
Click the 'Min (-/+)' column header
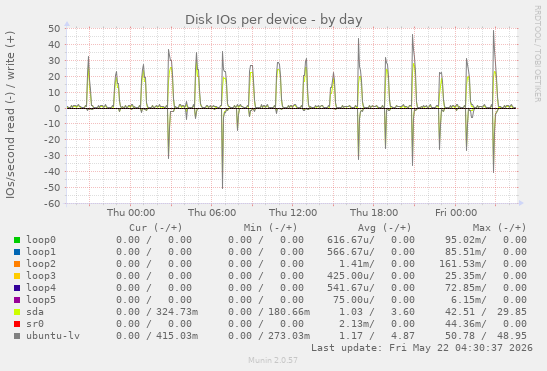(270, 228)
